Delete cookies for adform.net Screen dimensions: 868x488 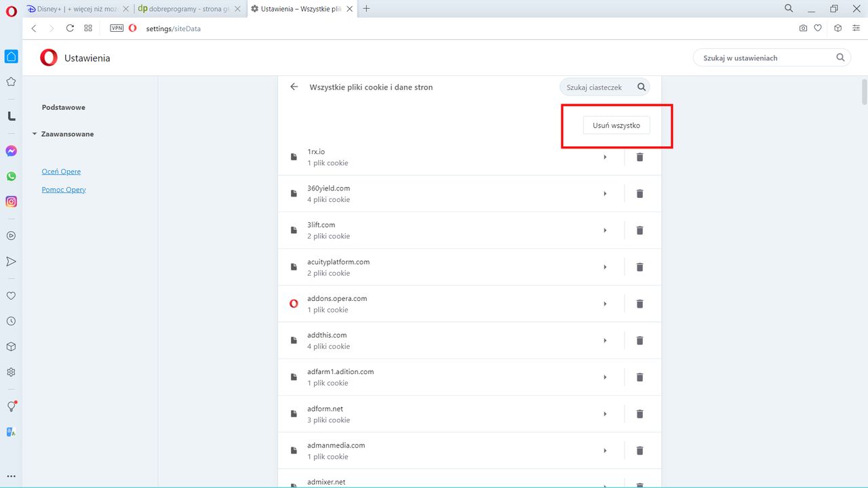pos(639,414)
